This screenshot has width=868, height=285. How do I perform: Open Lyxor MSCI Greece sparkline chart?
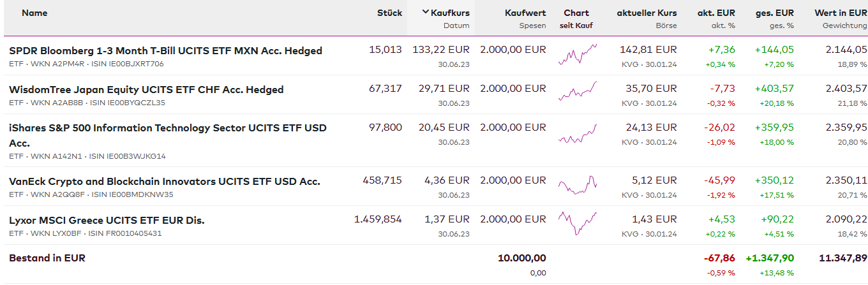(x=577, y=223)
